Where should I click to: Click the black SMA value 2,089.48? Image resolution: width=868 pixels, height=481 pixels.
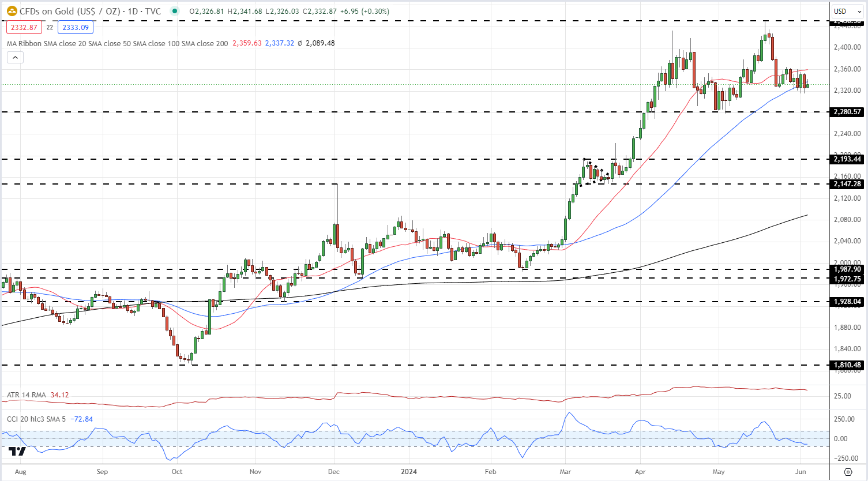click(x=320, y=43)
